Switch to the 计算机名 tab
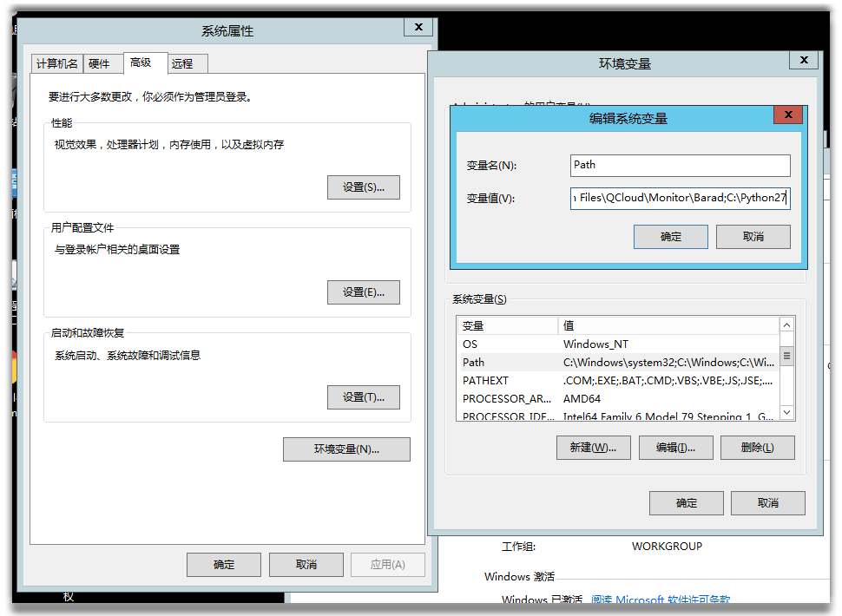This screenshot has height=616, width=842. pyautogui.click(x=56, y=63)
